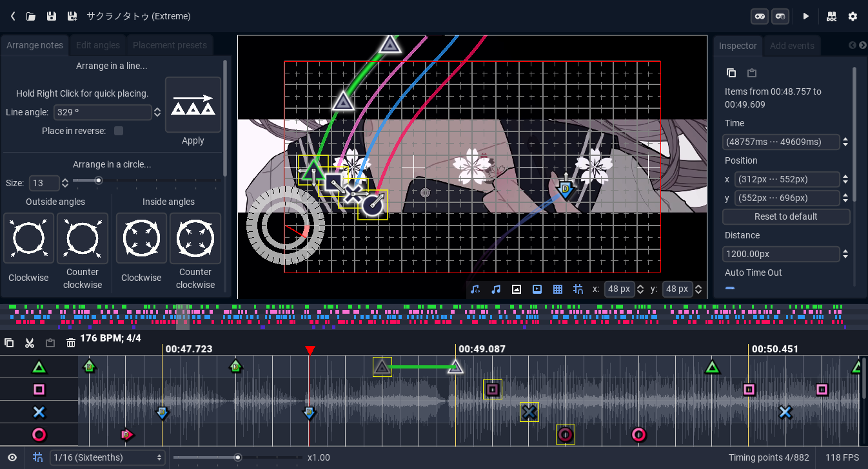Click the Inspector tabs left-right scroll arrows
The image size is (868, 469).
click(x=857, y=45)
